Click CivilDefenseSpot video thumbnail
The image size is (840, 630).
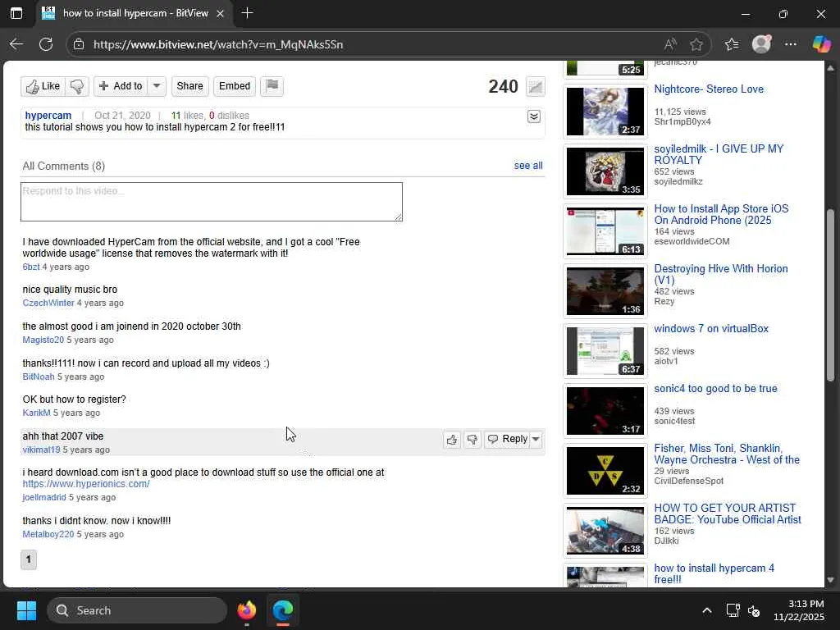605,472
